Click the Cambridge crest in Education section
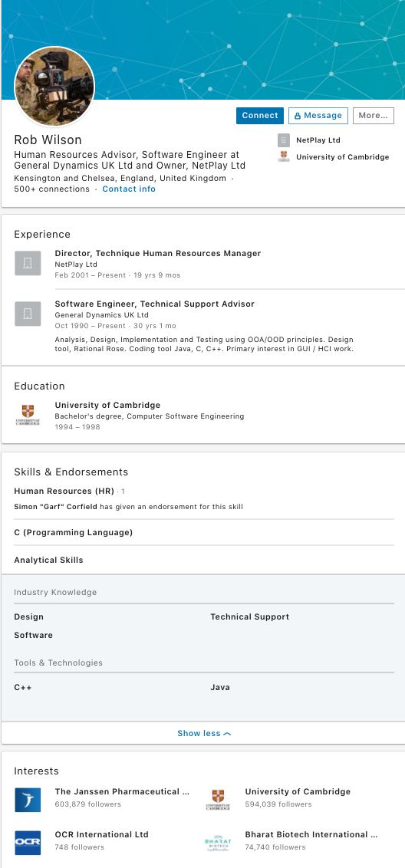 pyautogui.click(x=28, y=415)
